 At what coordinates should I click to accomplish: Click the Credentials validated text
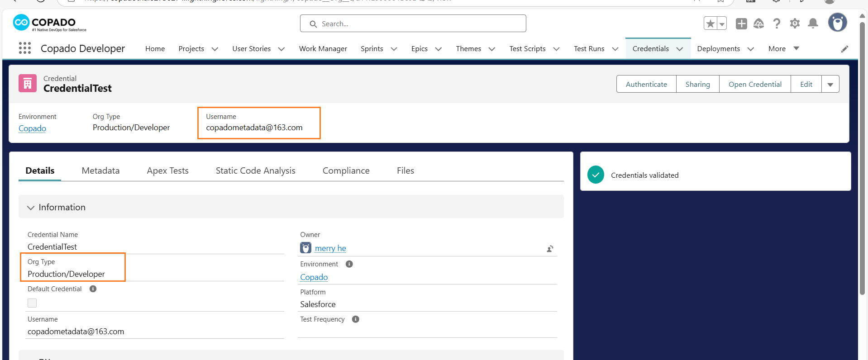(644, 175)
